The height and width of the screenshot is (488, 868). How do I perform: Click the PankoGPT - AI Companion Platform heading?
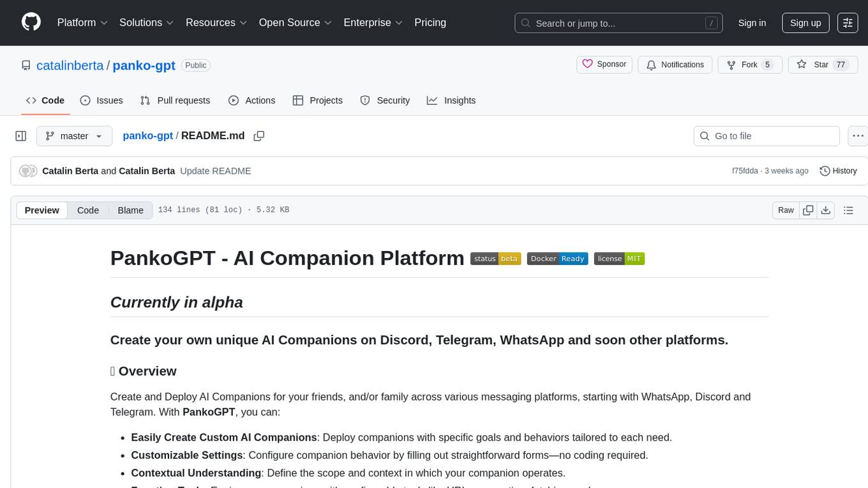tap(287, 258)
